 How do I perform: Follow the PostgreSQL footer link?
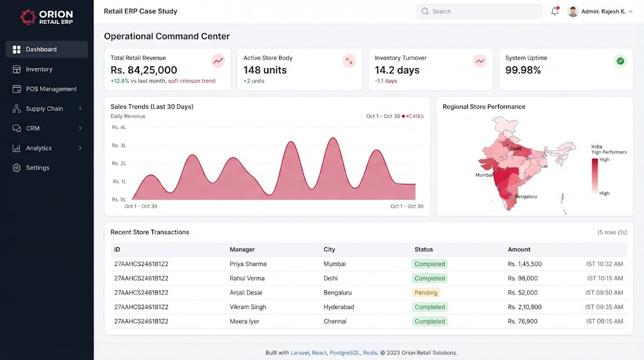345,352
